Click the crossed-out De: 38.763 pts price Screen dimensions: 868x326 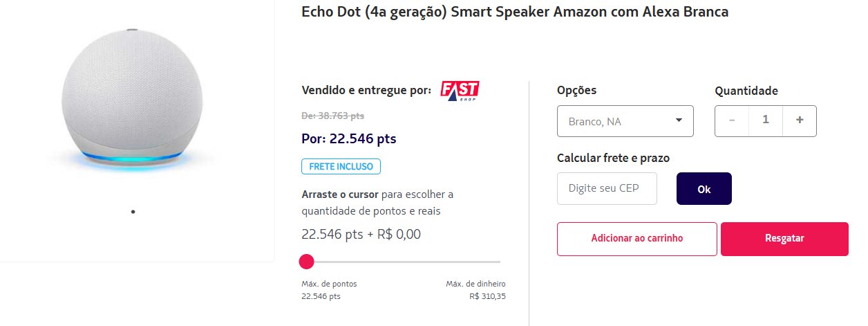(x=333, y=116)
